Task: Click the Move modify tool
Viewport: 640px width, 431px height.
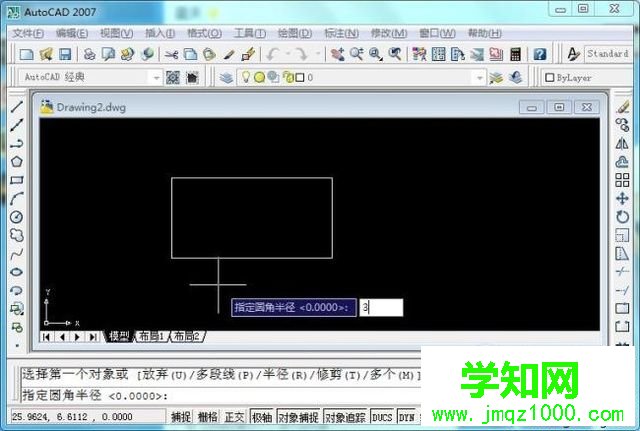Action: [x=622, y=199]
